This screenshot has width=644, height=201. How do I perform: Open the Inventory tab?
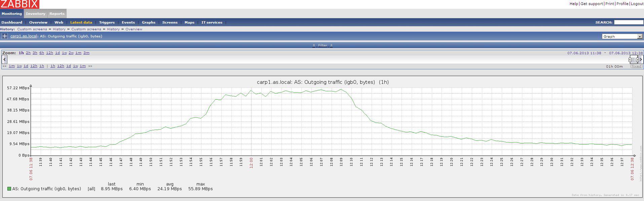click(35, 14)
